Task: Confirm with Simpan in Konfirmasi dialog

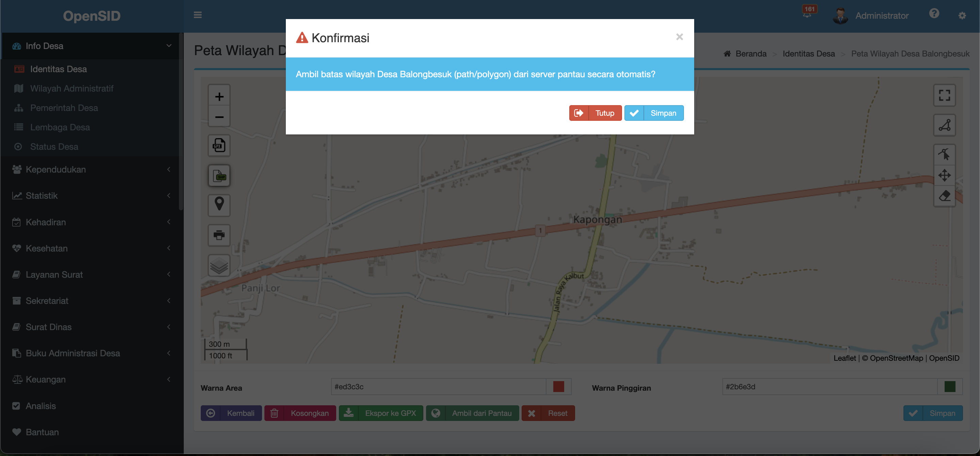Action: click(x=654, y=113)
